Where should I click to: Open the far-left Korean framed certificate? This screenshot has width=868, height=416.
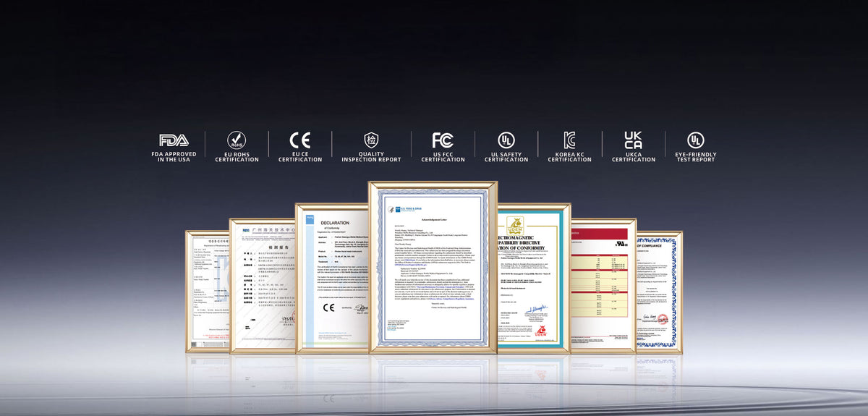(x=208, y=291)
